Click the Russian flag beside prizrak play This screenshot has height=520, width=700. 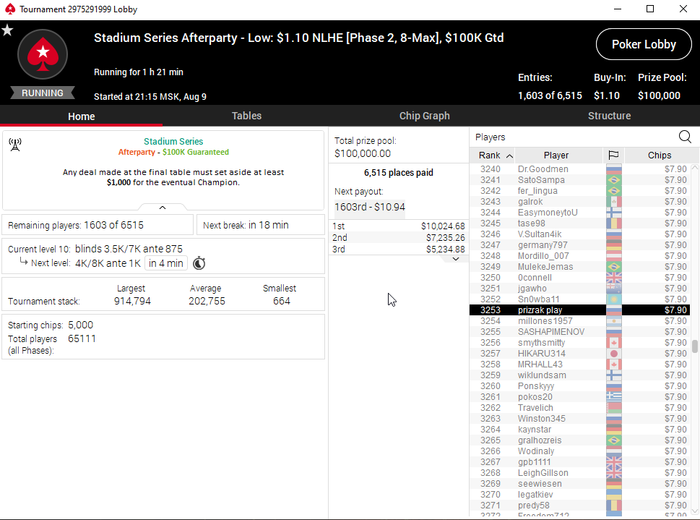(614, 310)
